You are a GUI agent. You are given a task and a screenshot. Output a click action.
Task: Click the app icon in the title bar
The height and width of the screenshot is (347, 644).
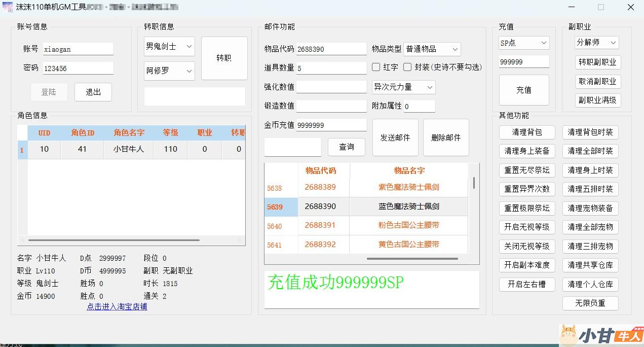pos(8,8)
